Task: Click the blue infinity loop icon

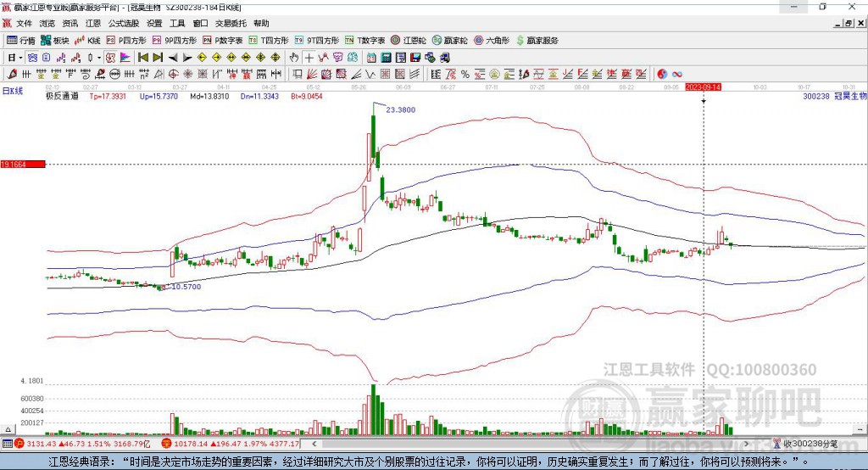Action: [677, 74]
